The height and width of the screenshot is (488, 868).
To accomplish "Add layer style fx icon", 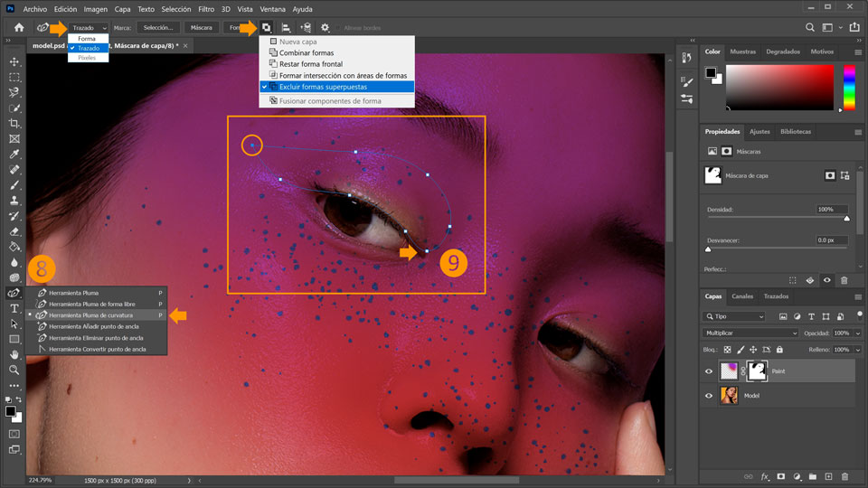I will [765, 476].
